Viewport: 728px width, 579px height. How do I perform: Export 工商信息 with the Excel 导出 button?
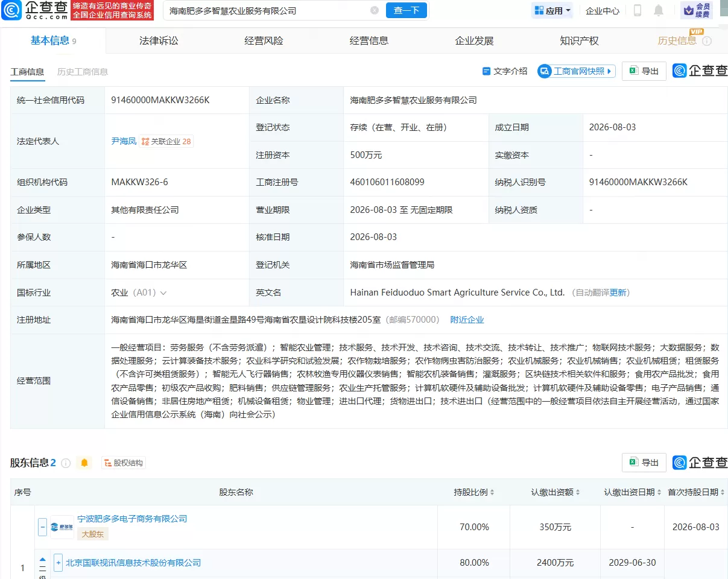(644, 71)
